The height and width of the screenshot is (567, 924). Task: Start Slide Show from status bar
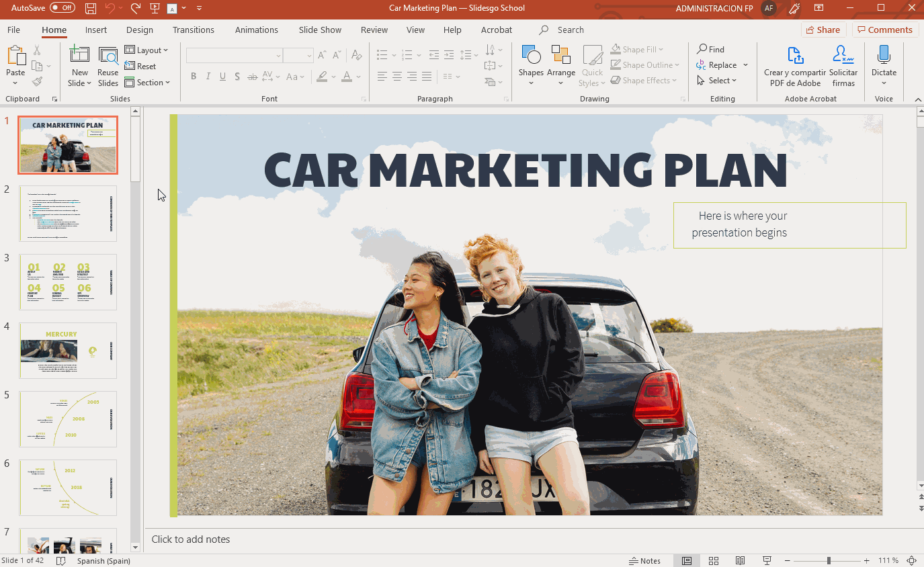point(767,560)
